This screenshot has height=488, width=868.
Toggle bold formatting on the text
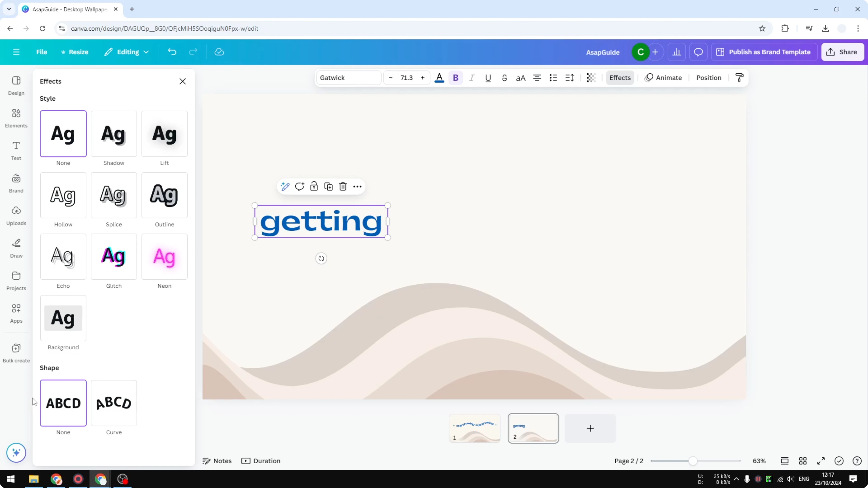[x=455, y=78]
